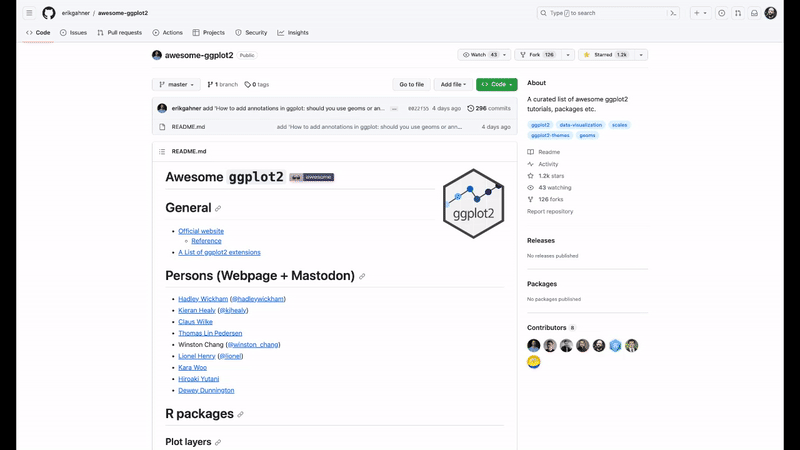The height and width of the screenshot is (450, 800).
Task: Click anchor link icon next to General
Action: (218, 209)
